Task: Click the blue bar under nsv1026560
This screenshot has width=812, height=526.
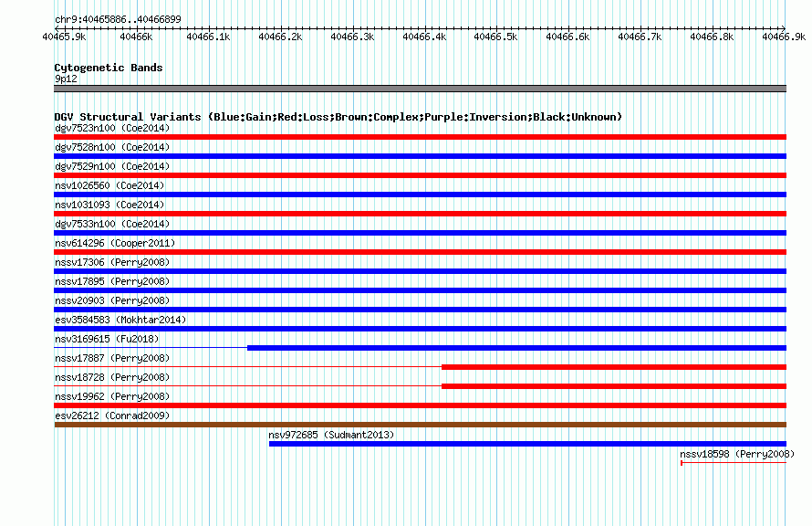Action: pyautogui.click(x=420, y=195)
